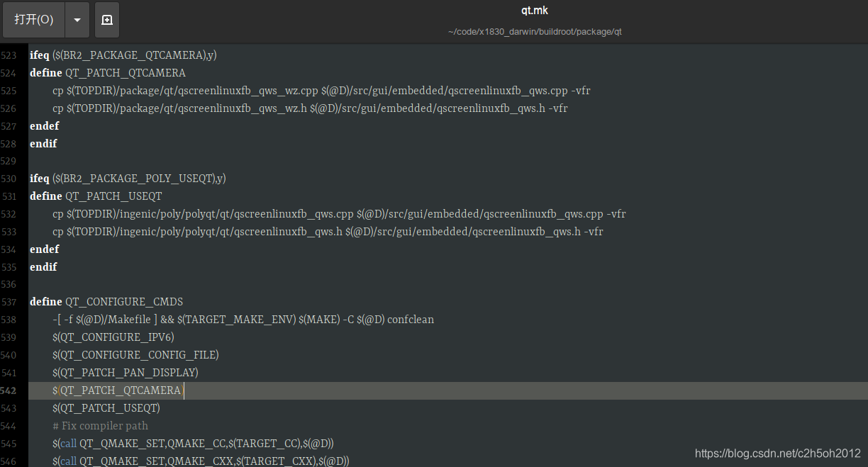Click the '# Fix compiler path' comment

[x=100, y=425]
